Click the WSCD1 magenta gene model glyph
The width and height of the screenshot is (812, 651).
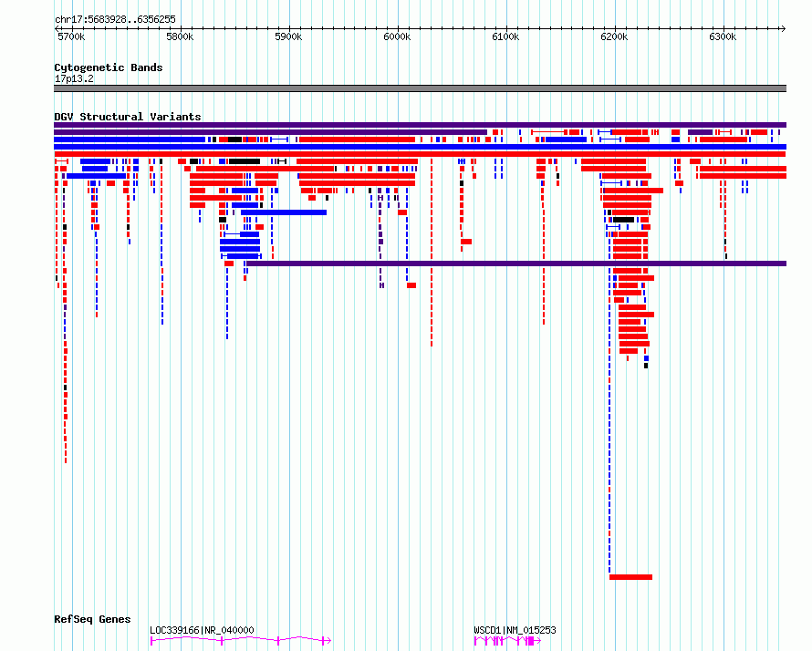point(507,641)
